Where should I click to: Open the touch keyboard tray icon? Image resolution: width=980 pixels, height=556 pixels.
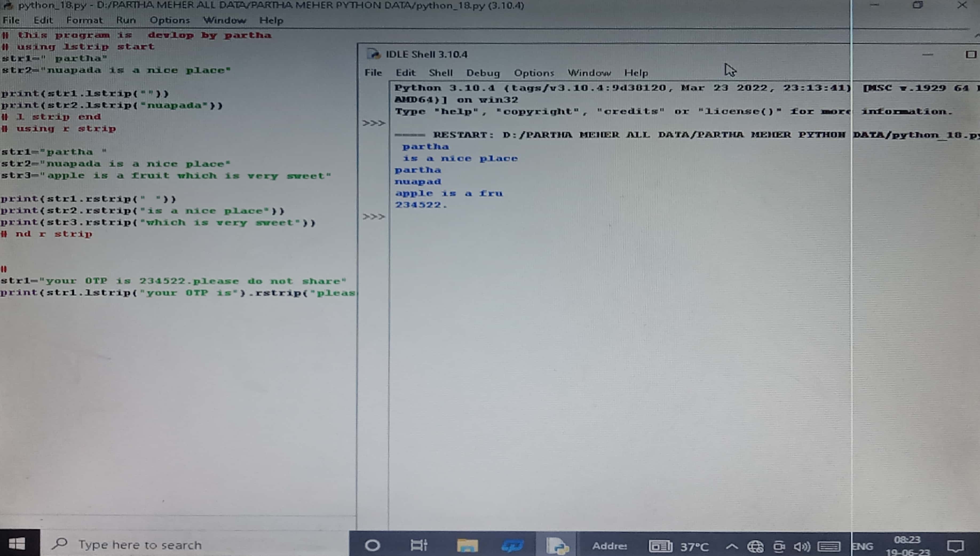(829, 546)
